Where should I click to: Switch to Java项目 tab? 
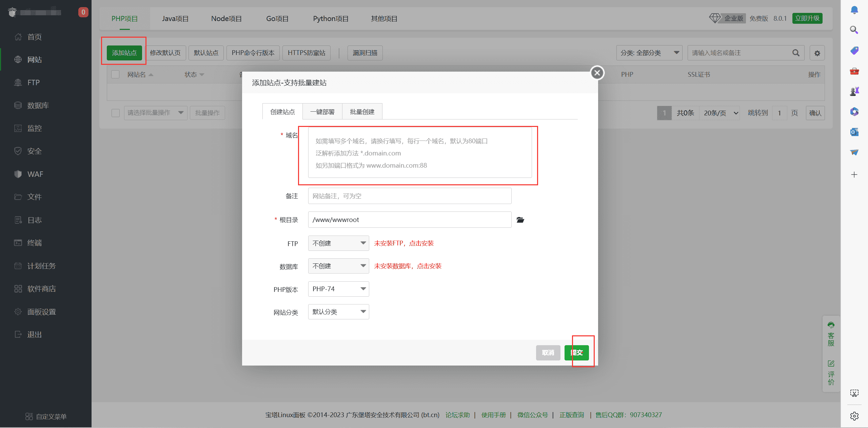coord(175,19)
